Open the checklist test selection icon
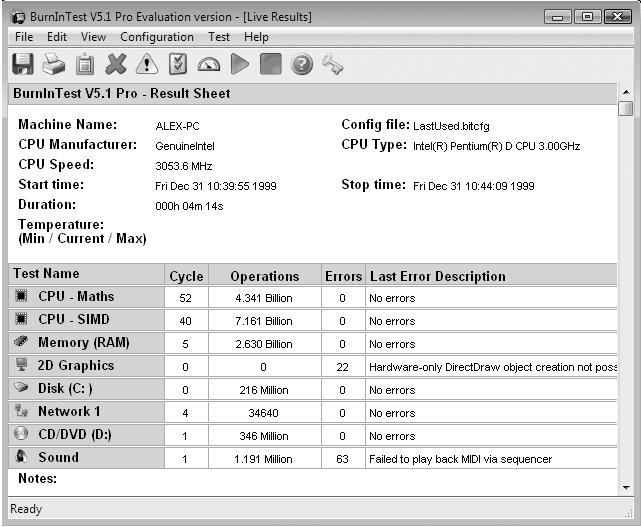Viewport: 641px width, 527px height. click(x=178, y=65)
